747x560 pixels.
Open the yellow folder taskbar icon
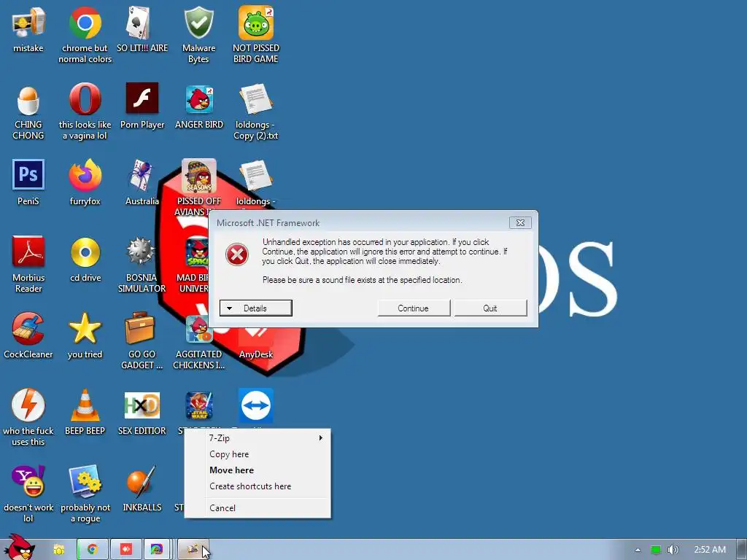(x=58, y=550)
